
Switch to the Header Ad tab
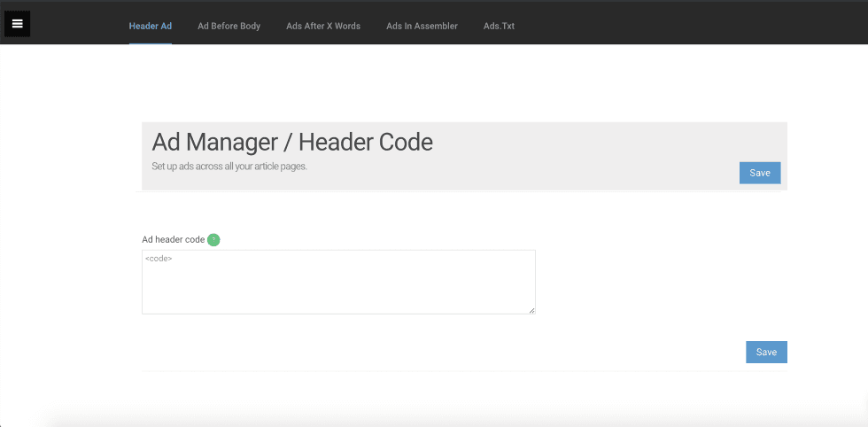coord(151,26)
